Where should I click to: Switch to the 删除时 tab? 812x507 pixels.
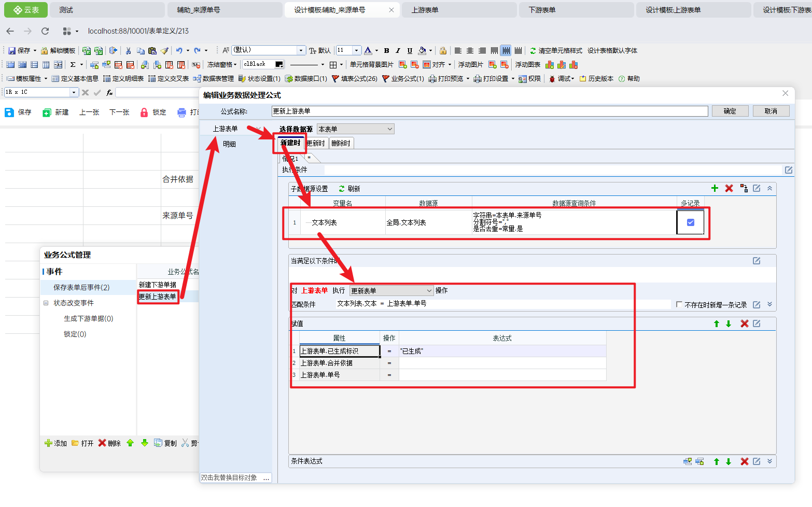pyautogui.click(x=341, y=144)
